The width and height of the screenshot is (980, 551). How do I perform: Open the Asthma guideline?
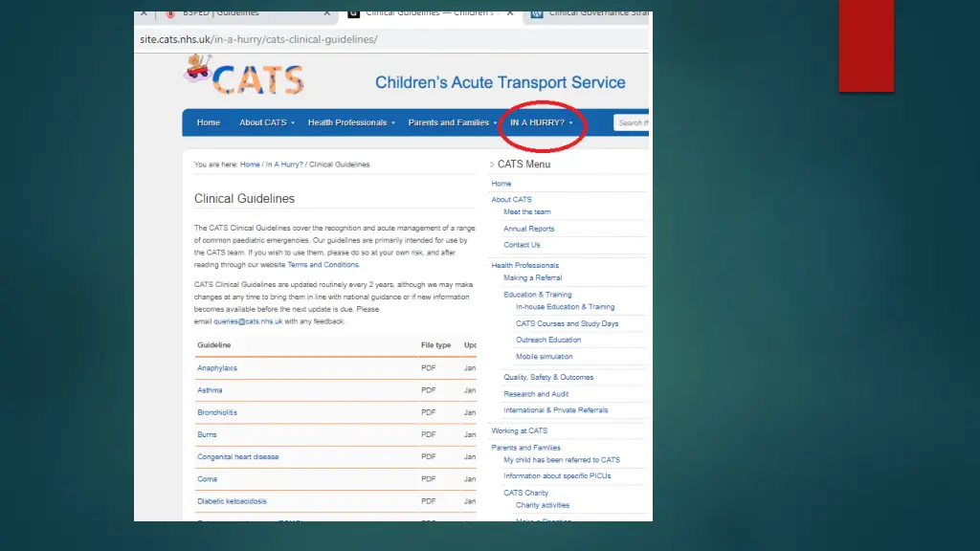pos(210,390)
